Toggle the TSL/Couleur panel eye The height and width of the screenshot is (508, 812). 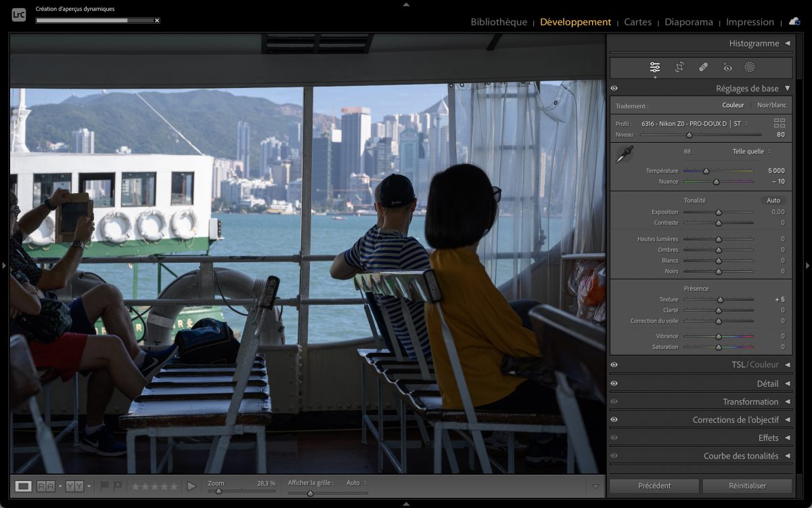[x=614, y=364]
